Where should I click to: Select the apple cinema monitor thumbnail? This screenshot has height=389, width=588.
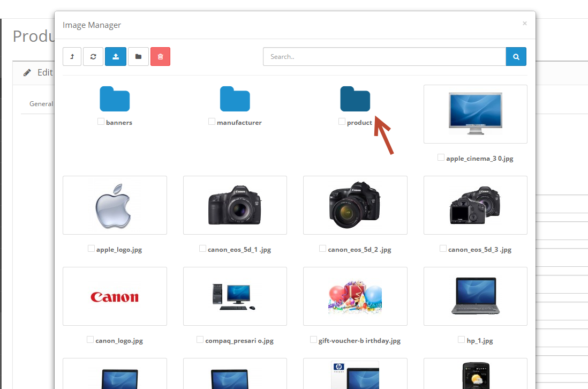coord(476,114)
